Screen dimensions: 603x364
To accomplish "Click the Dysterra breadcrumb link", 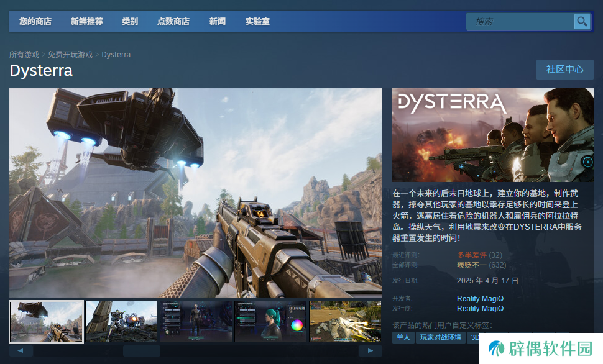I will pos(116,55).
